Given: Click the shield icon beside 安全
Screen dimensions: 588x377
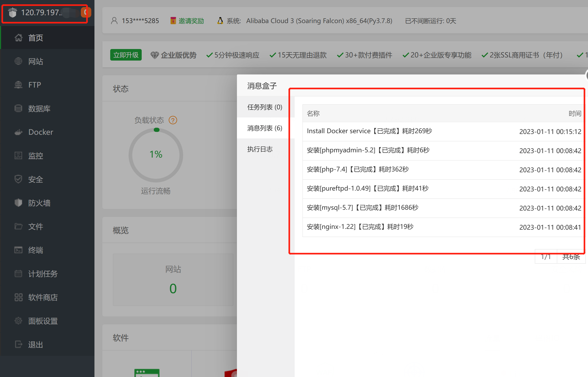Looking at the screenshot, I should point(18,179).
